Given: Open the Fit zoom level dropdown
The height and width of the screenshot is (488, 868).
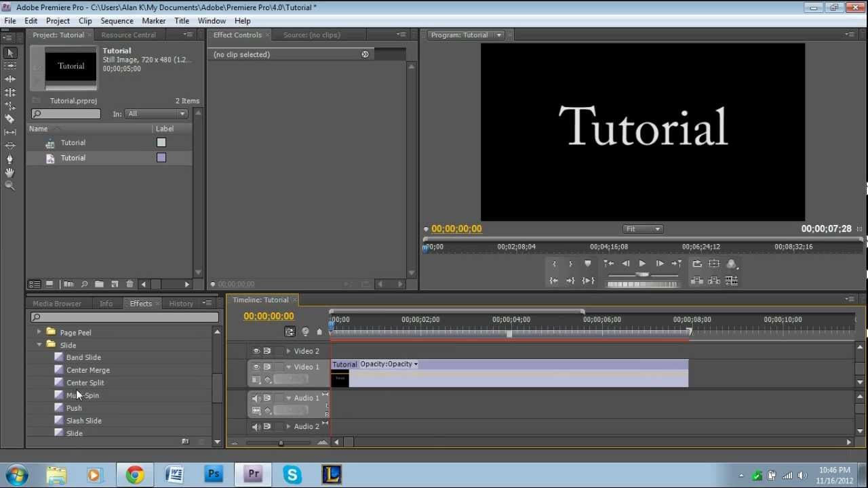Looking at the screenshot, I should coord(643,229).
